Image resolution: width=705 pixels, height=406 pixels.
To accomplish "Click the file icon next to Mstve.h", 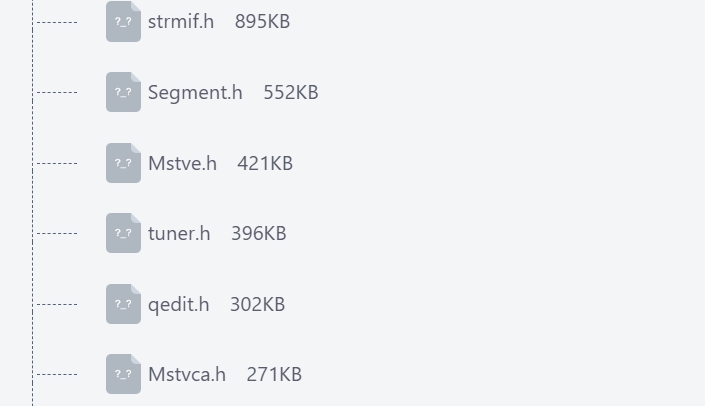I will (x=123, y=163).
